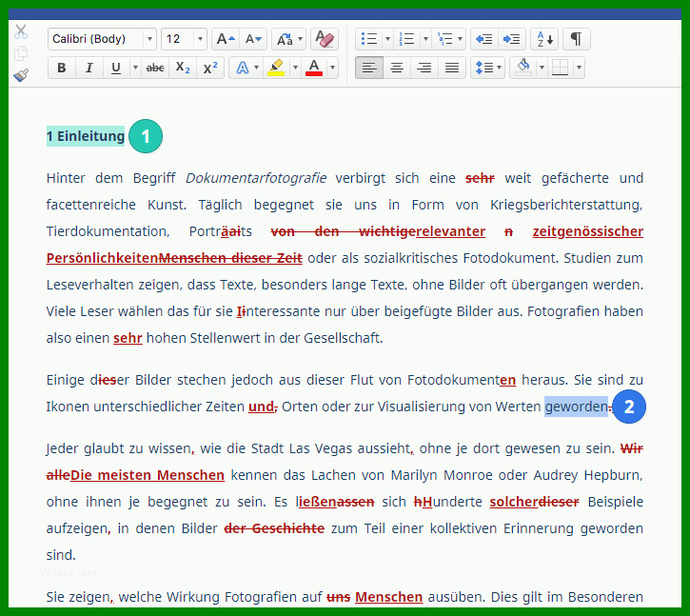Apply text effects with outlined A
Image resolution: width=690 pixels, height=616 pixels.
point(242,68)
